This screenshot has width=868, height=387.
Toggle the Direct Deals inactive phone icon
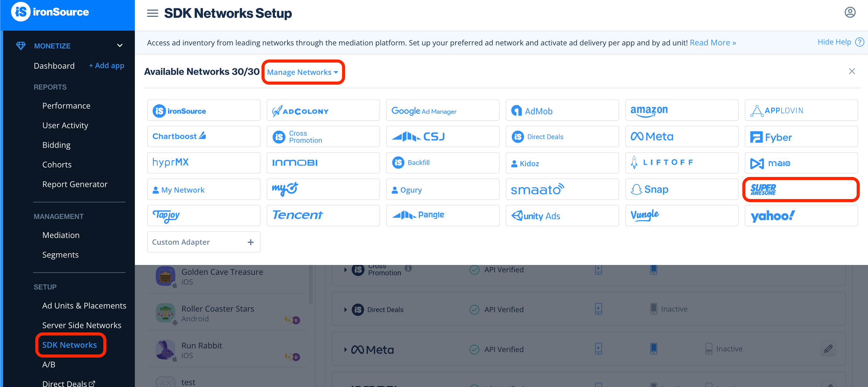tap(653, 309)
